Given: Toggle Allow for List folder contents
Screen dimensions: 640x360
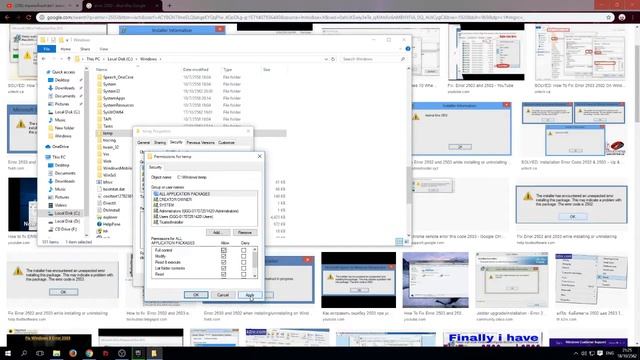Looking at the screenshot, I should (223, 269).
